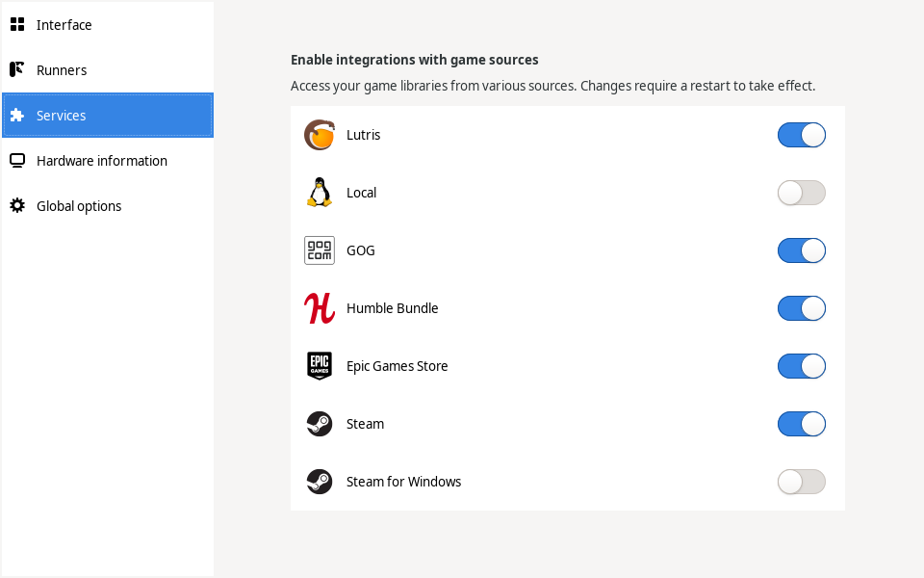Click the Tux penguin icon for Local
Screen dimensions: 924x578
point(319,193)
